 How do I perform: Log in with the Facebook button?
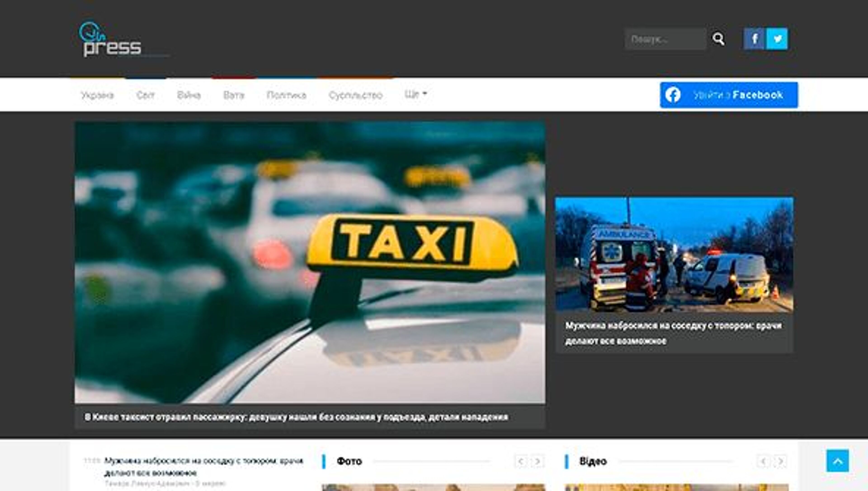[x=729, y=95]
